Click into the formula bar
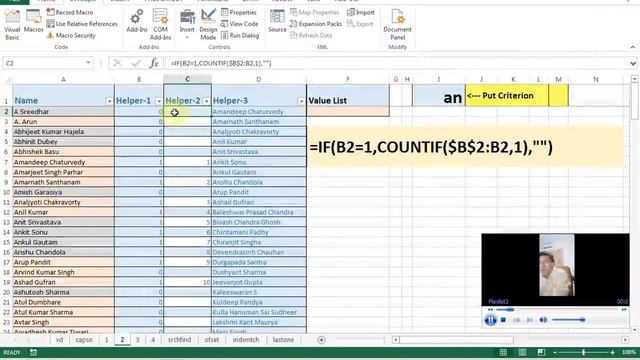The width and height of the screenshot is (640, 360). 396,63
